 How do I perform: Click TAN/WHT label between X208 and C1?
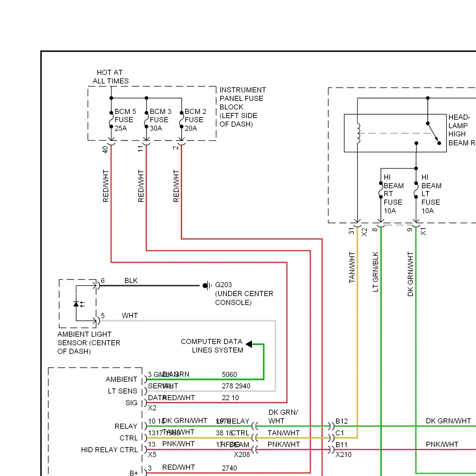(x=284, y=433)
